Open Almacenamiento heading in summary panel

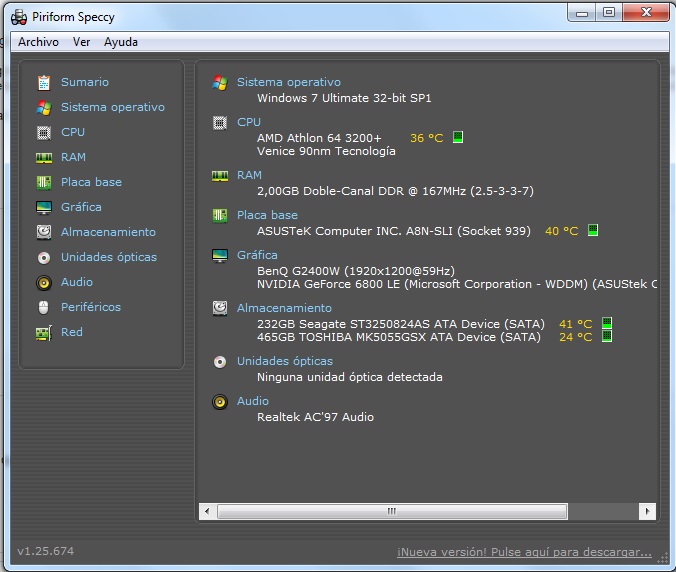[x=284, y=308]
